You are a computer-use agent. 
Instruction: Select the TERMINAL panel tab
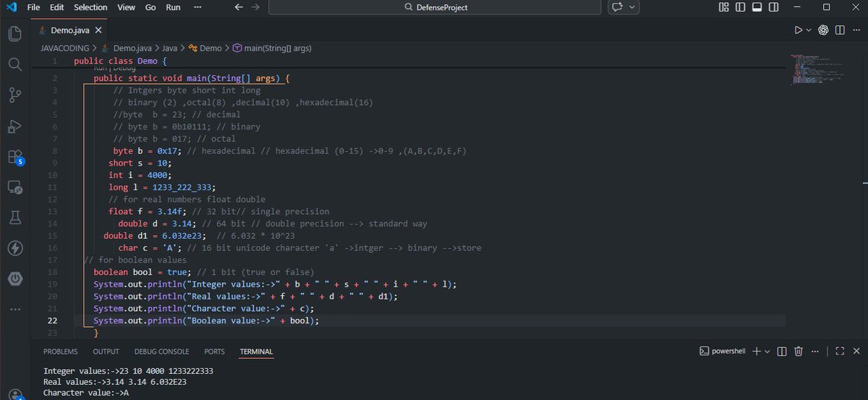coord(256,352)
